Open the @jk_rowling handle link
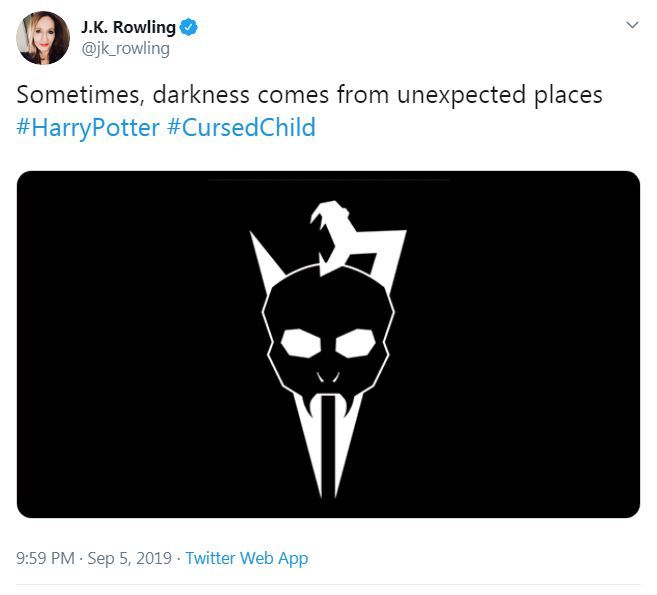Image resolution: width=657 pixels, height=595 pixels. pos(125,48)
